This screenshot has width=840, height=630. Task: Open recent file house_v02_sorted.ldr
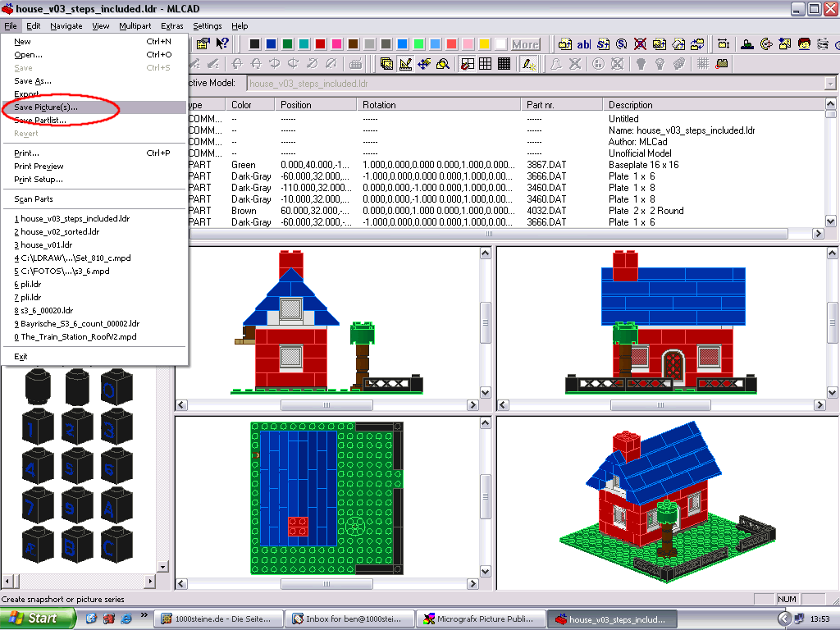point(57,231)
